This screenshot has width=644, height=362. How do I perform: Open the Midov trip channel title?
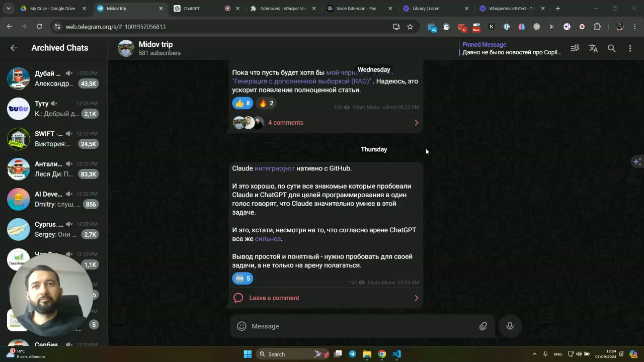point(155,44)
